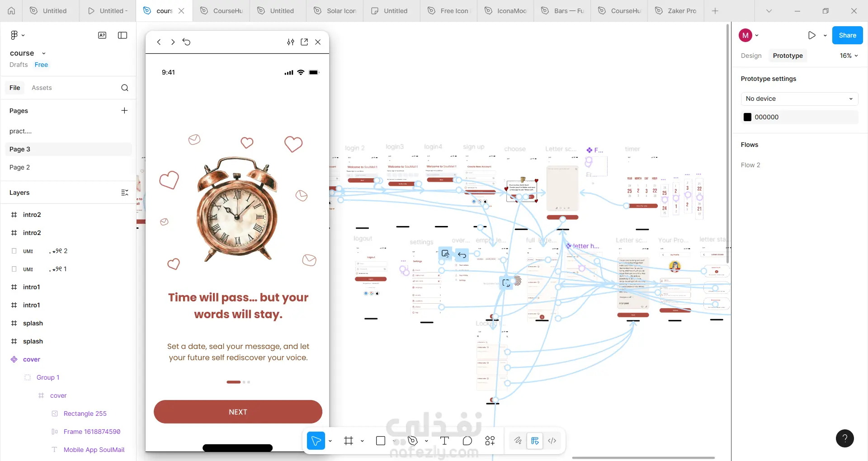868x461 pixels.
Task: Select the Rectangle shape tool
Action: pyautogui.click(x=381, y=441)
